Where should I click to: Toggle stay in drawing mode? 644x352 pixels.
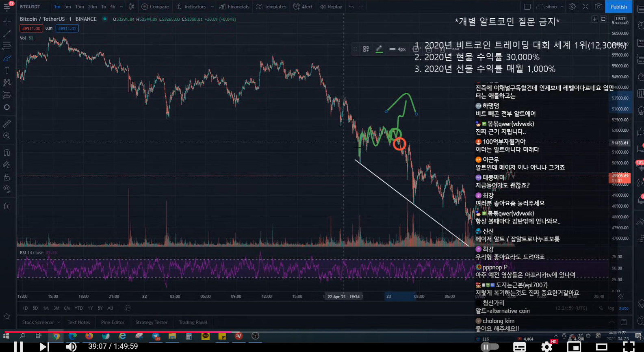coord(7,165)
